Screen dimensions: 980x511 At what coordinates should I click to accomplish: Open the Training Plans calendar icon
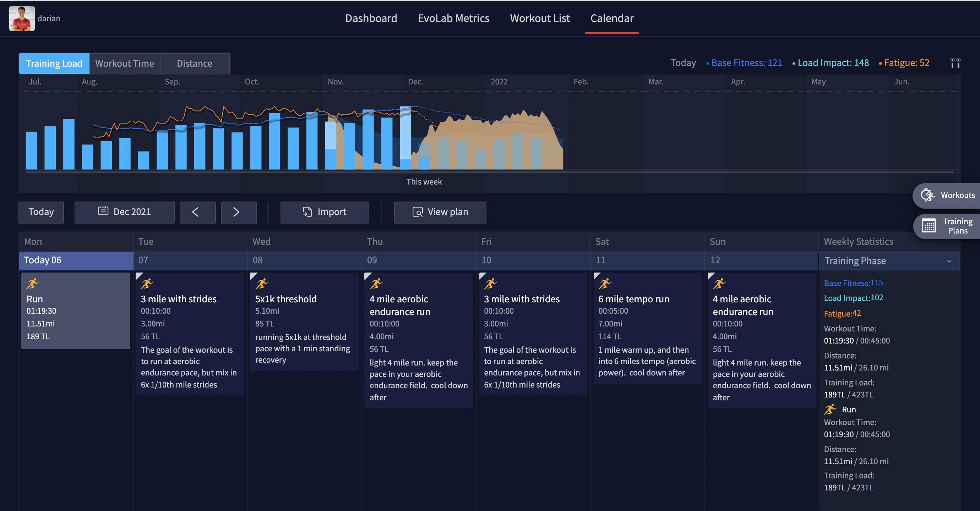point(929,226)
